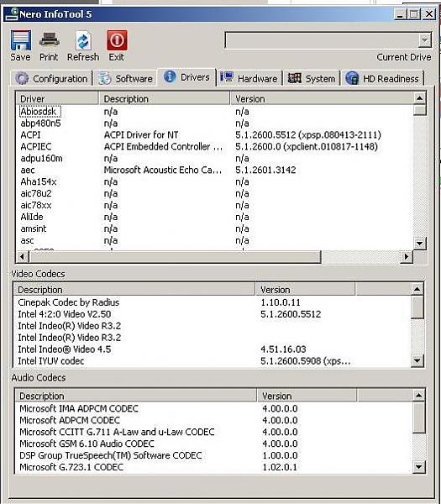Click Audio Codecs Version column header

point(307,396)
